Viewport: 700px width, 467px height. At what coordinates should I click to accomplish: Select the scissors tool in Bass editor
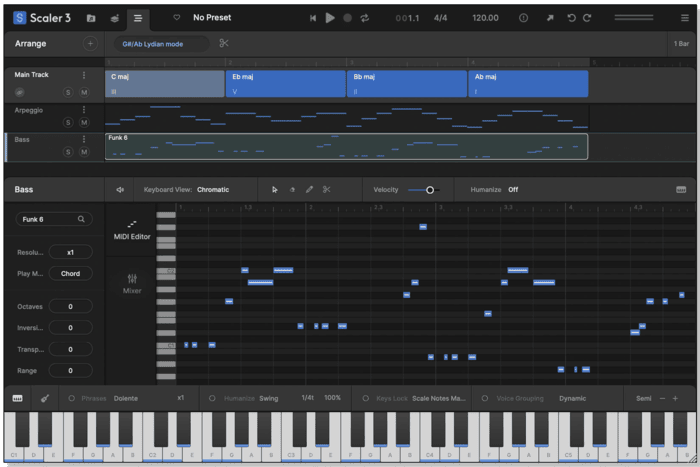(326, 189)
